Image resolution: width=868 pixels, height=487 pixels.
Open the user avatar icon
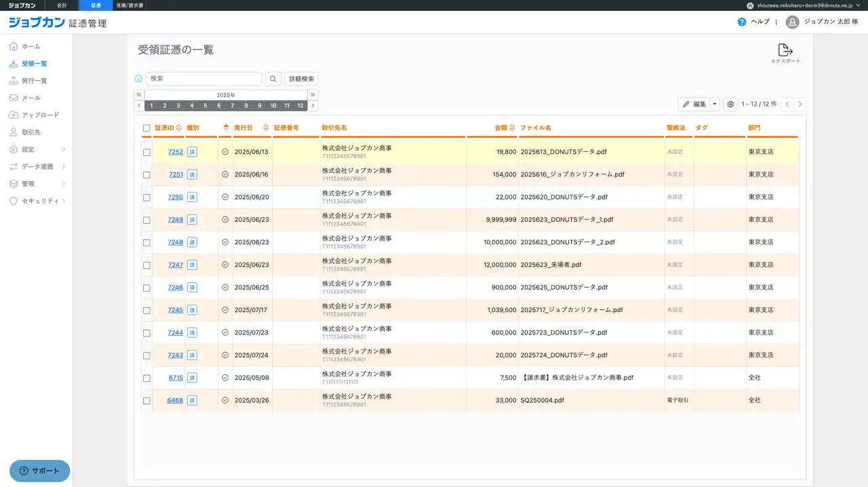[x=792, y=22]
